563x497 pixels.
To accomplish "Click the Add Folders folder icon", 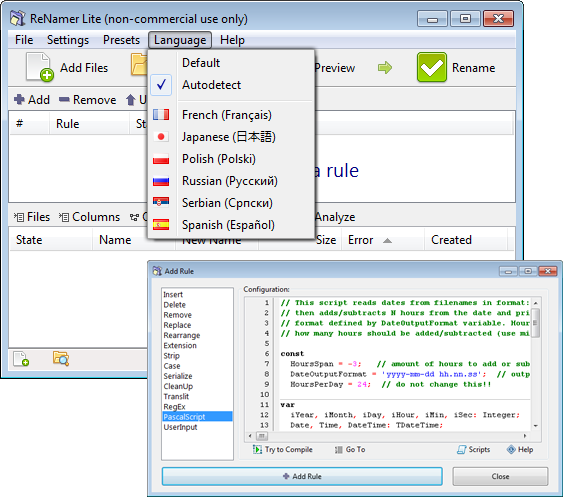I will click(x=139, y=65).
